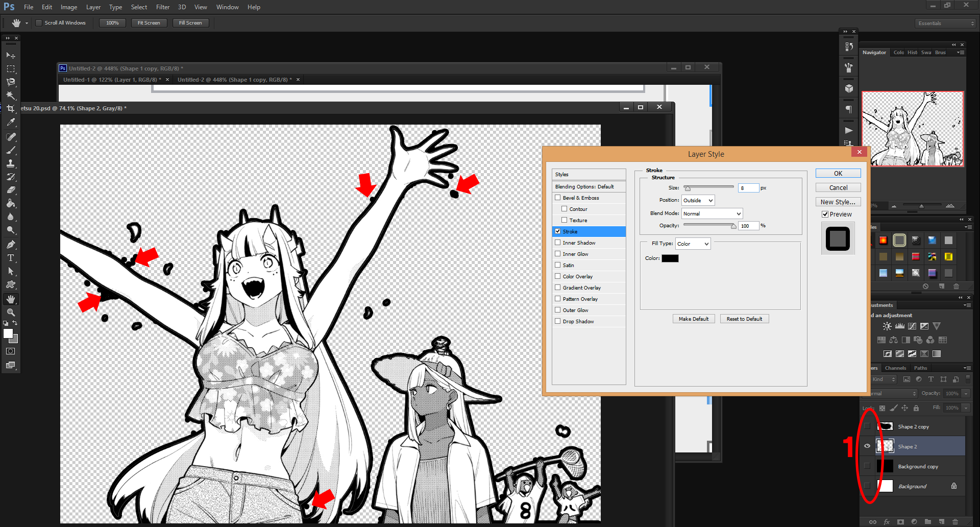Viewport: 980px width, 527px height.
Task: Select the Paint Bucket tool
Action: [11, 203]
